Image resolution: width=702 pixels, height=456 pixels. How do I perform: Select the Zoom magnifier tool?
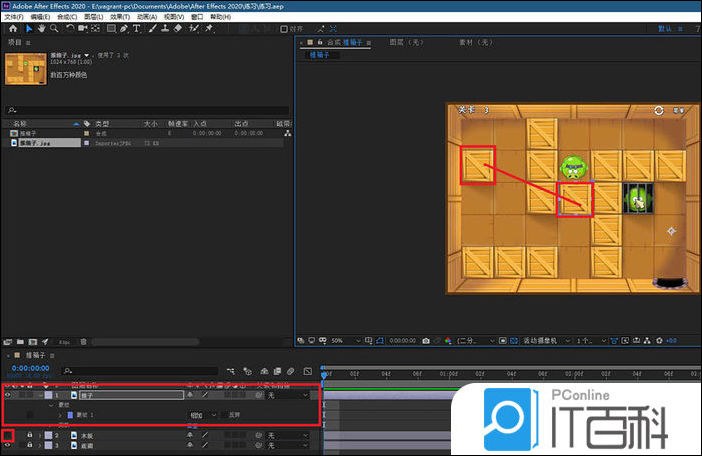coord(53,28)
